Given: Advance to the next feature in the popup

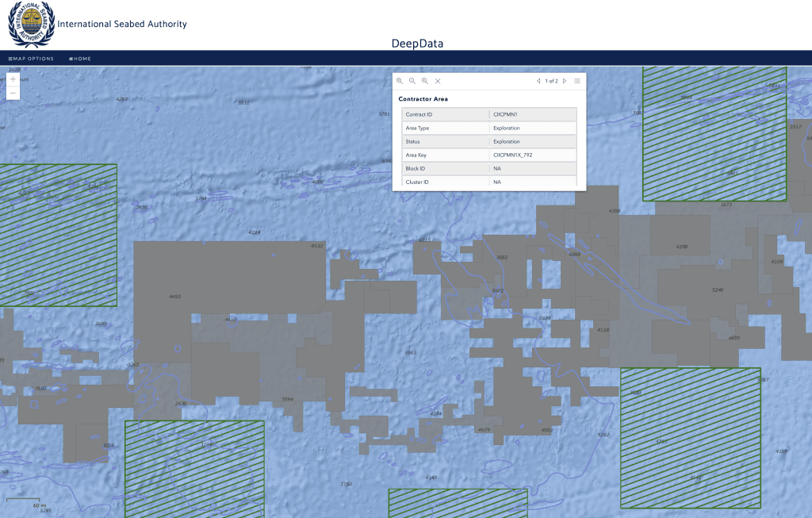Looking at the screenshot, I should click(x=565, y=81).
